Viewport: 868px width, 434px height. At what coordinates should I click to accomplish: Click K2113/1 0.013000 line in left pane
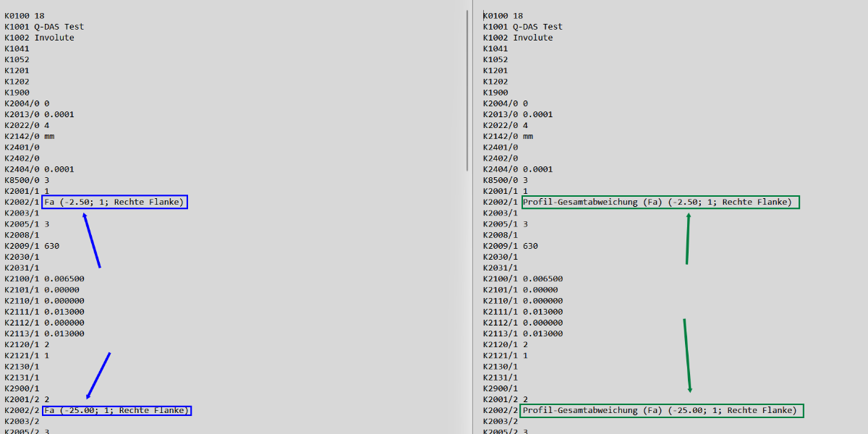[44, 334]
